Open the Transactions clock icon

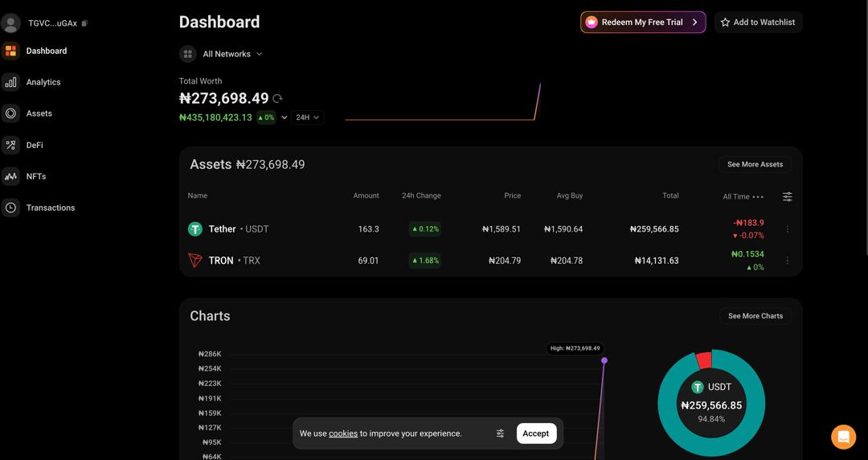tap(10, 207)
